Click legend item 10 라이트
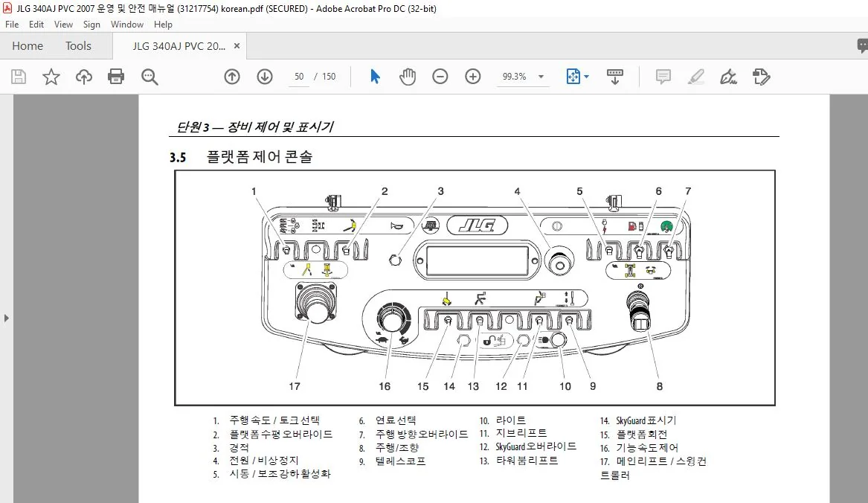Viewport: 868px width, 503px height. point(503,420)
